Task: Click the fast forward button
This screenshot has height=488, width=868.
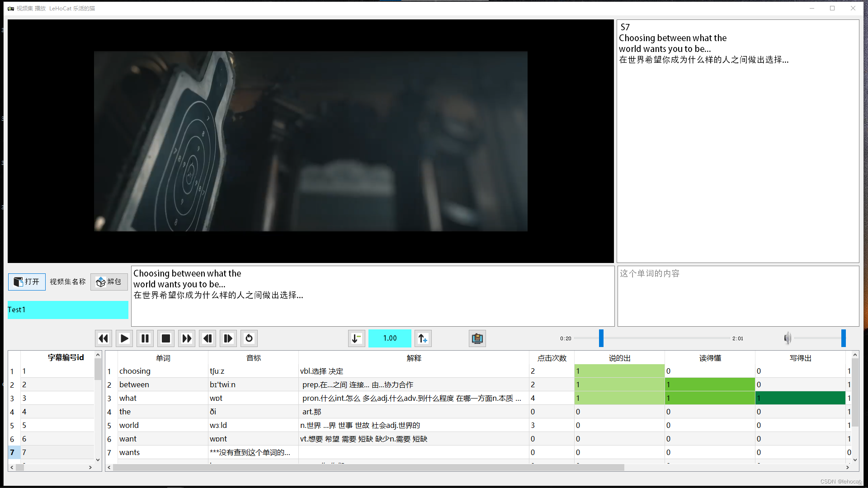Action: point(187,338)
